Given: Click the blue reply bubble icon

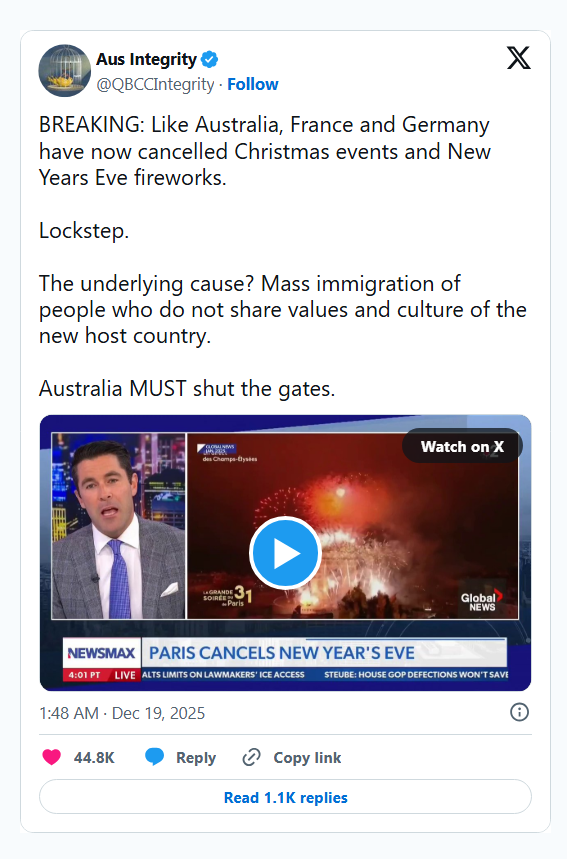Looking at the screenshot, I should pyautogui.click(x=154, y=757).
